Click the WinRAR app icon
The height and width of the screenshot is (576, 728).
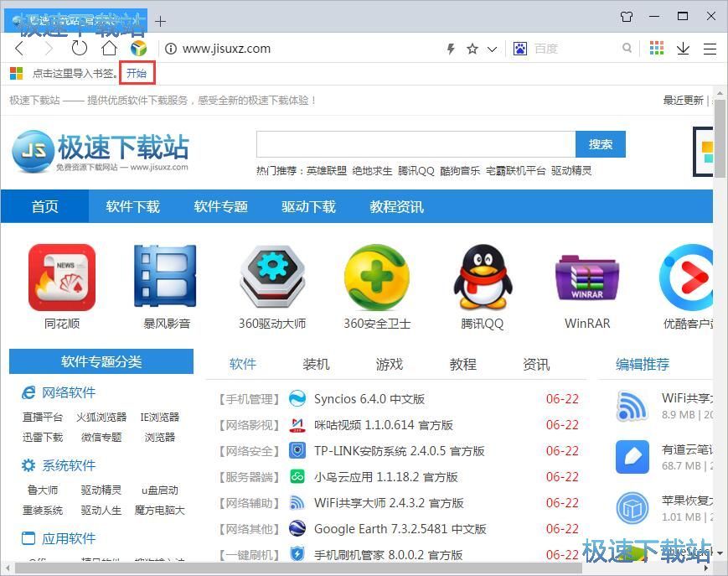click(x=587, y=278)
